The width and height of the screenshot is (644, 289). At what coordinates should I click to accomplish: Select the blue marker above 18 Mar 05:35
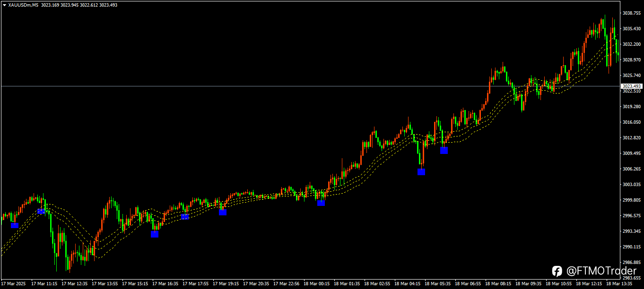(x=444, y=150)
